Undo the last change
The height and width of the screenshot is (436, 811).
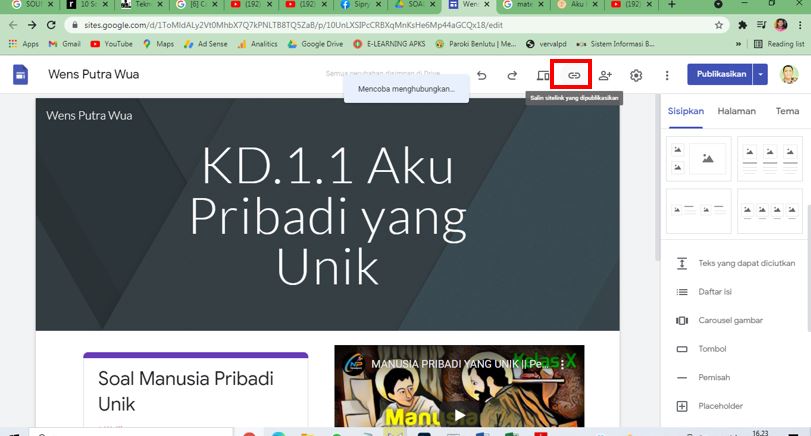(x=481, y=75)
